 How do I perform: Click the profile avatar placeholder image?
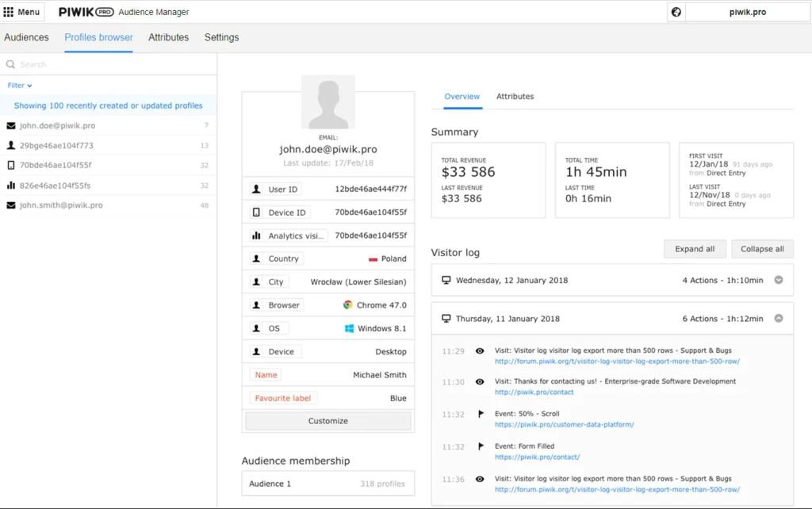[x=328, y=102]
